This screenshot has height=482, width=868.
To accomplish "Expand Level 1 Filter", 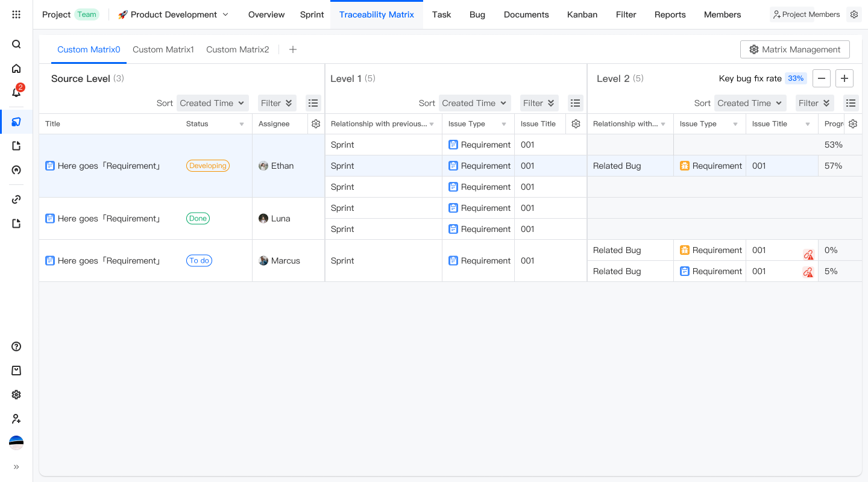I will click(x=539, y=103).
